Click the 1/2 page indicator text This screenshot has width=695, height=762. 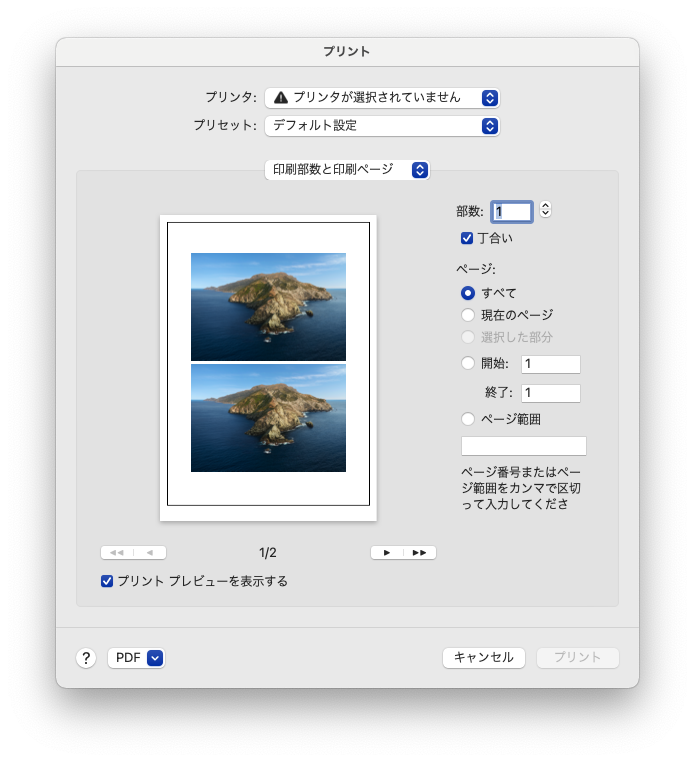(268, 553)
